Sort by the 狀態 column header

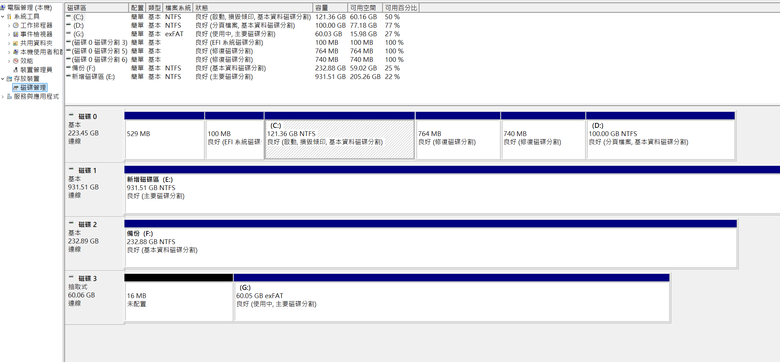click(x=253, y=8)
